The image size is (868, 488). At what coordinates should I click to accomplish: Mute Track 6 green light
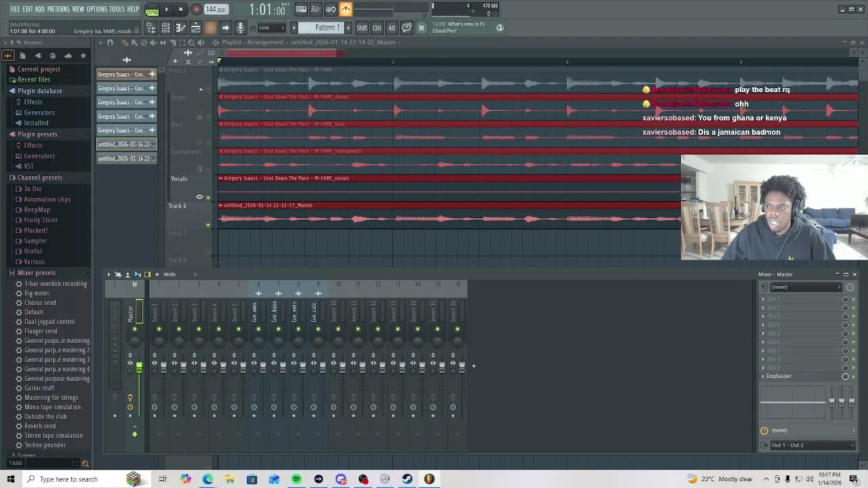pos(208,224)
